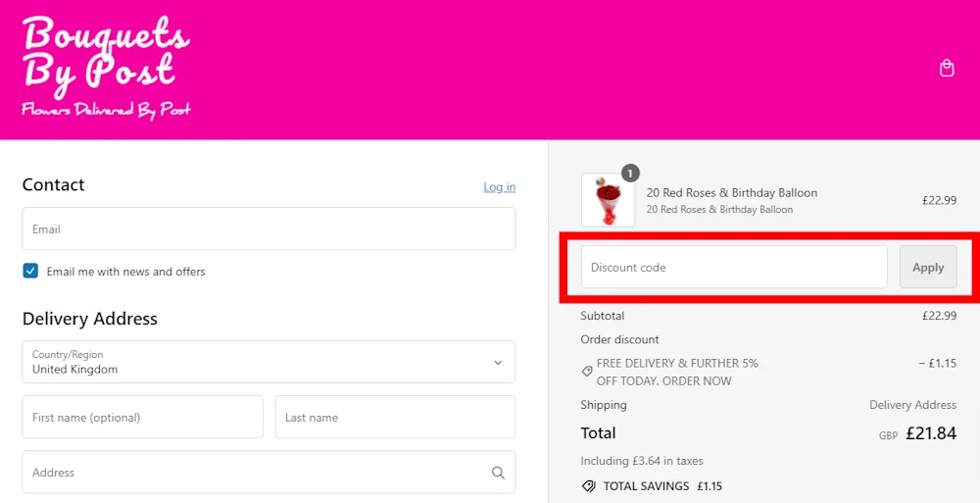Image resolution: width=980 pixels, height=503 pixels.
Task: Click the product price £22.99 beside the item
Action: pos(940,200)
